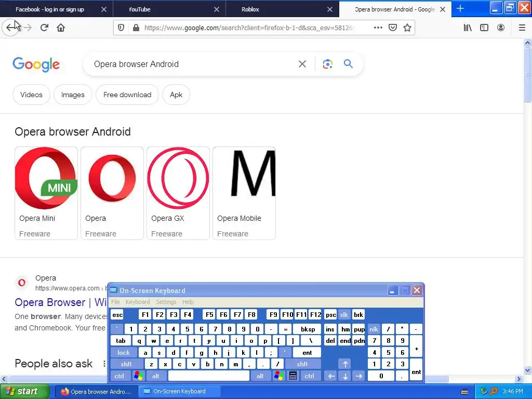
Task: Click the esc key on On-Screen Keyboard
Action: click(x=117, y=314)
